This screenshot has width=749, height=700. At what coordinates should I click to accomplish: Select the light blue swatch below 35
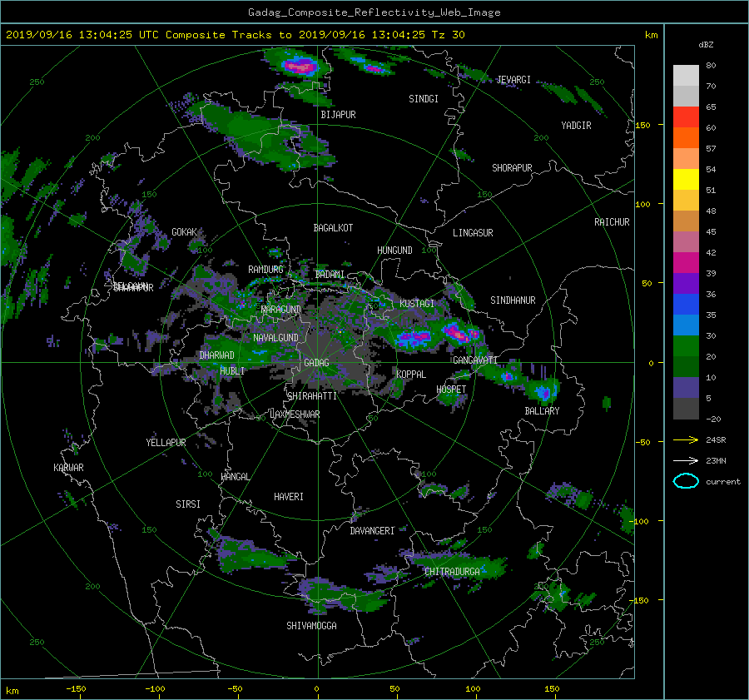(686, 325)
